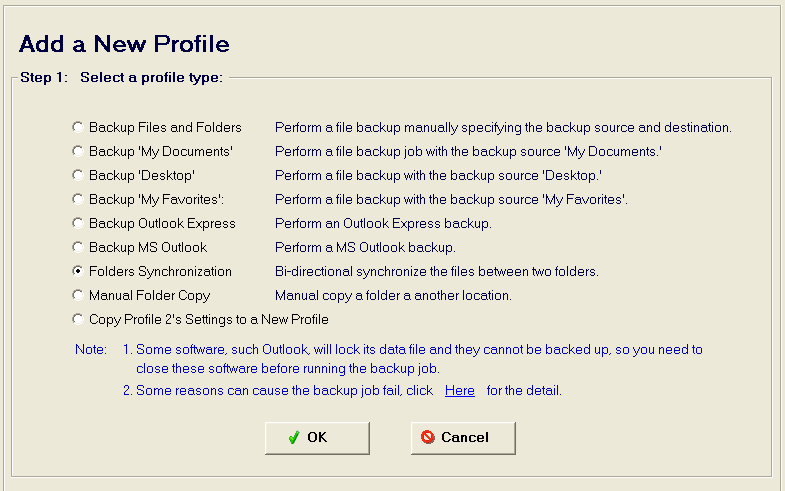
Task: Choose the Backup 'My Documents' option
Action: [78, 151]
